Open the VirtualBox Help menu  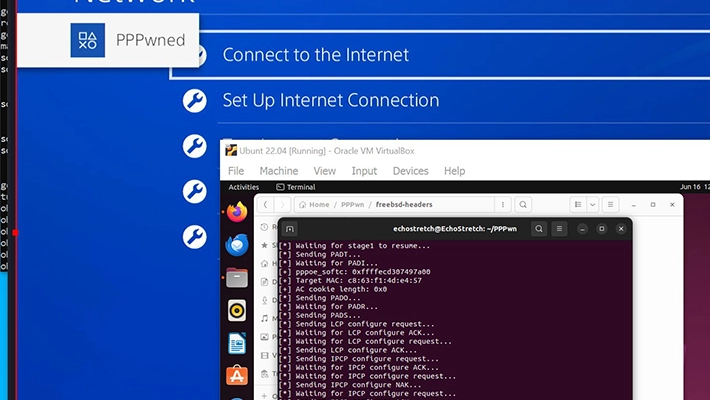tap(455, 171)
